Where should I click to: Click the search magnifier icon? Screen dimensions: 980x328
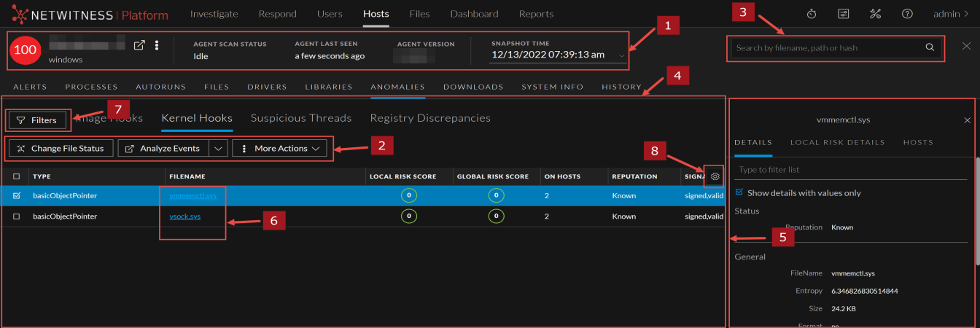point(930,47)
